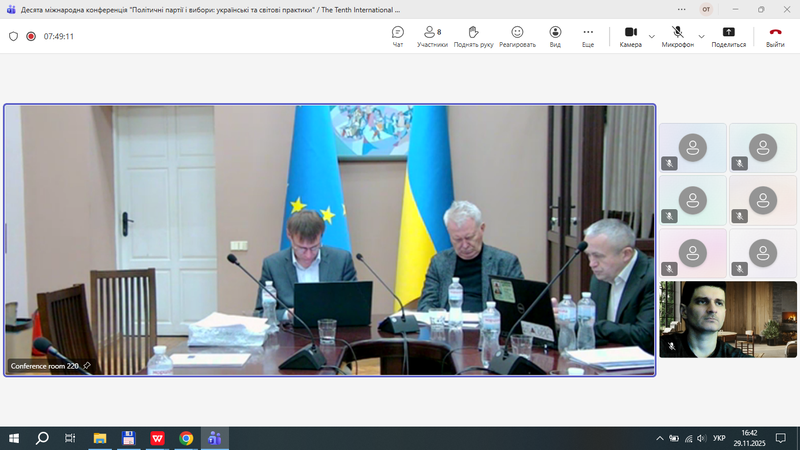Open the View layout options
The height and width of the screenshot is (450, 800).
tap(555, 36)
